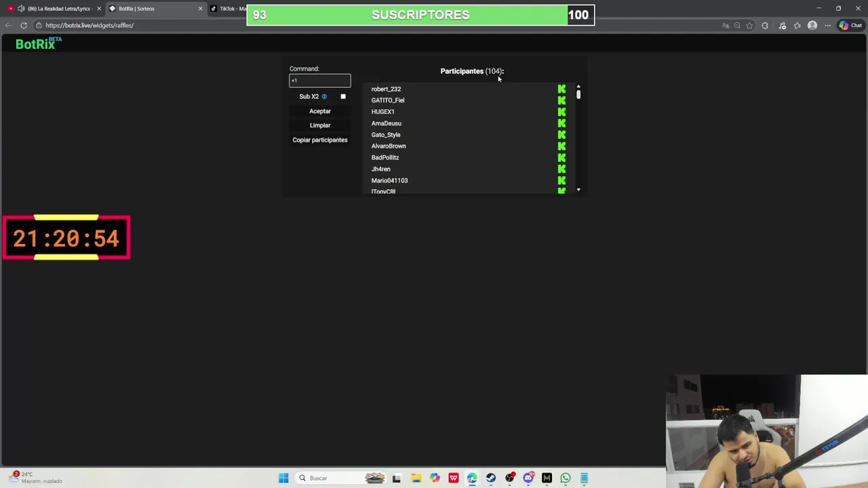Select participant HUGEX1

tap(382, 112)
